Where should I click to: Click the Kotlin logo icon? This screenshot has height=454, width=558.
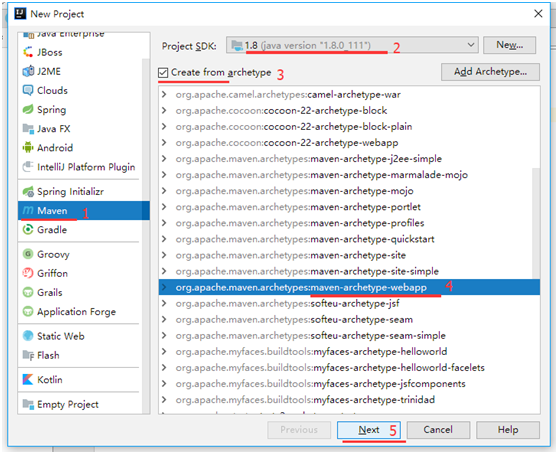(28, 379)
